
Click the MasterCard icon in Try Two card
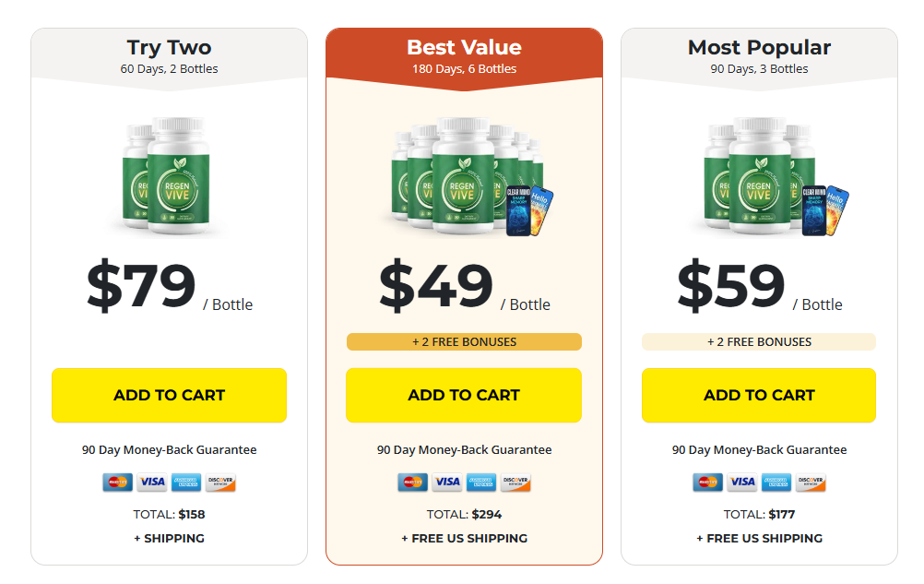[x=117, y=482]
